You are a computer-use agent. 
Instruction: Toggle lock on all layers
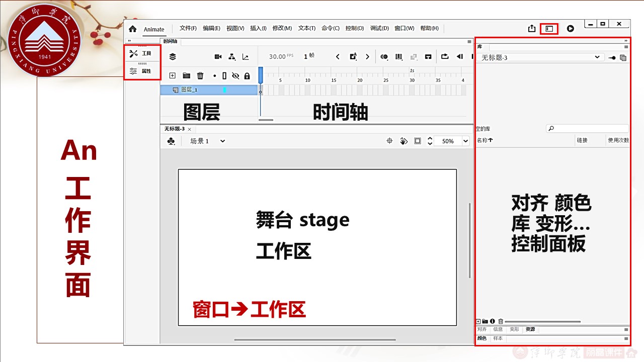247,76
